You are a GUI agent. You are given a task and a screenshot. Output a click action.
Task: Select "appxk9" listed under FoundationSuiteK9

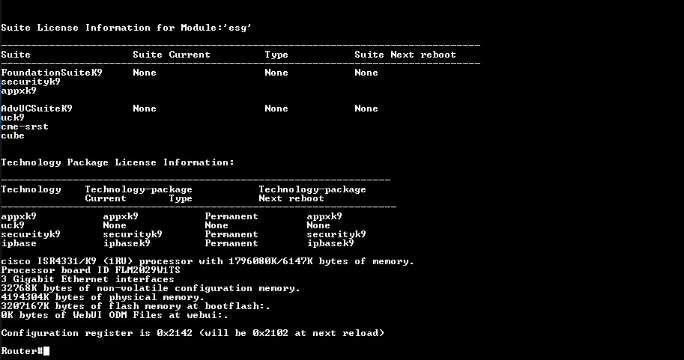click(19, 91)
